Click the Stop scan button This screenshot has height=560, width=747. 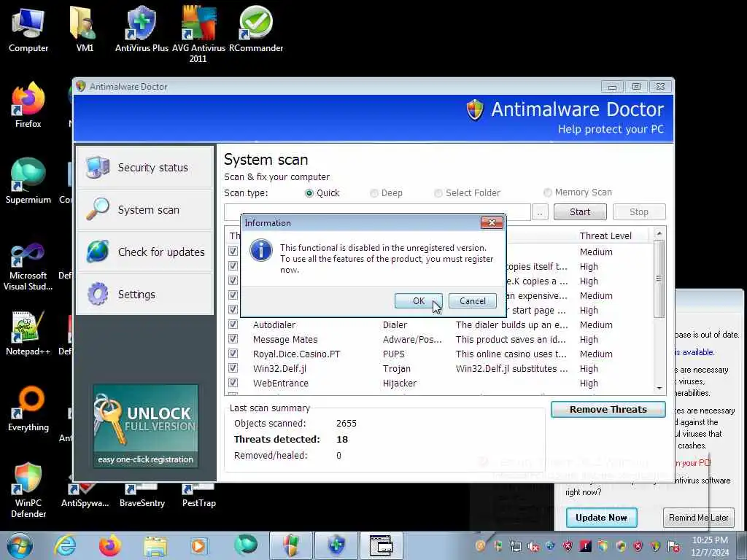click(x=639, y=212)
